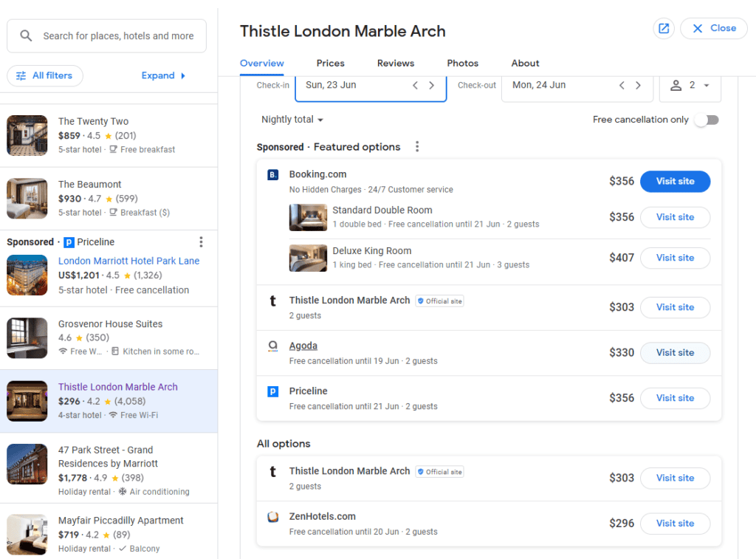The height and width of the screenshot is (559, 756).
Task: Switch to the Reviews tab
Action: 395,64
